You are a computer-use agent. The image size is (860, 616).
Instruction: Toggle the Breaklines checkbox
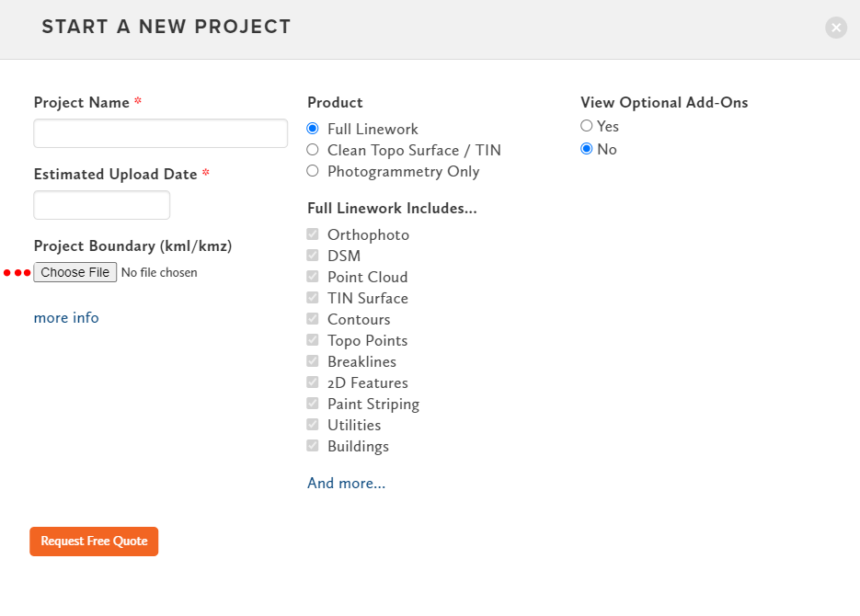[x=313, y=361]
